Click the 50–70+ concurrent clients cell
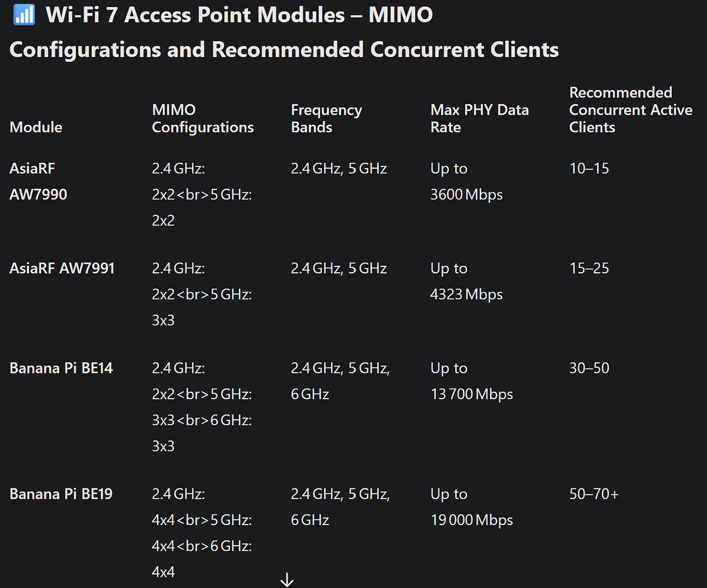 [594, 494]
